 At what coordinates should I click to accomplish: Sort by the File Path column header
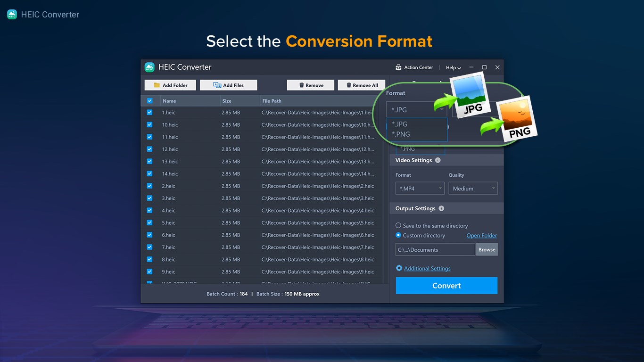[x=322, y=101]
